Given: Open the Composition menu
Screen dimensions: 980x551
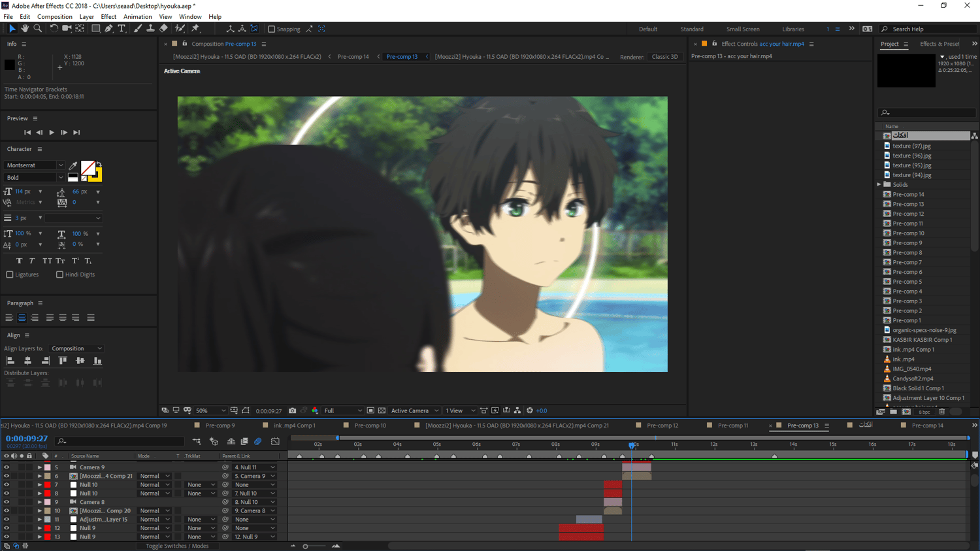Looking at the screenshot, I should click(55, 17).
